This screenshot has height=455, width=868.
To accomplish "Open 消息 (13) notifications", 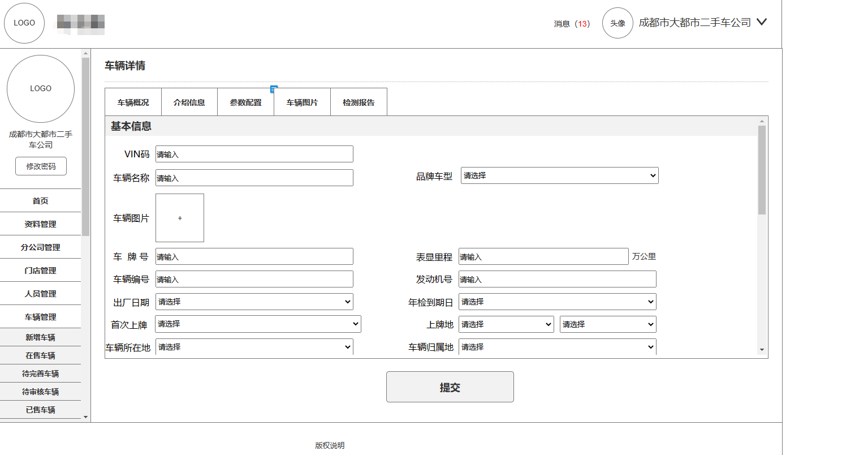I will 572,24.
